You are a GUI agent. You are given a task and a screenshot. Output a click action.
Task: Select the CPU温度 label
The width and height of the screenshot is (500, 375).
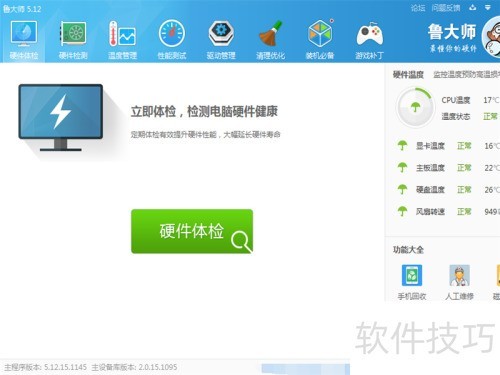[x=456, y=100]
